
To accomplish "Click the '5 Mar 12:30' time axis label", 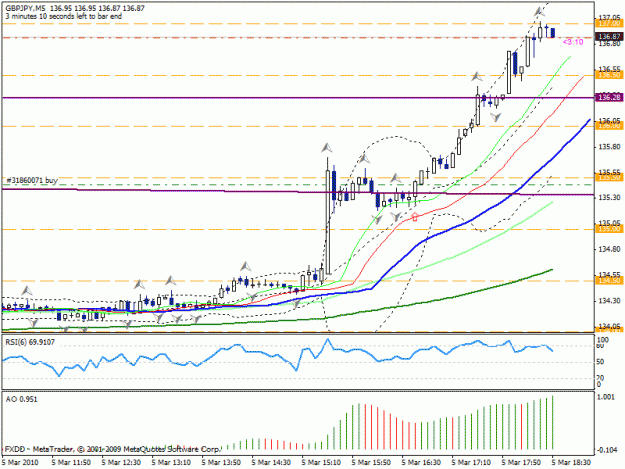I will 121,463.
